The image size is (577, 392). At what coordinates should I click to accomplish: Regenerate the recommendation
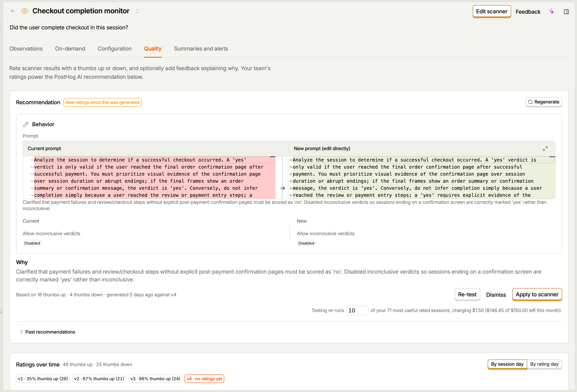[544, 102]
